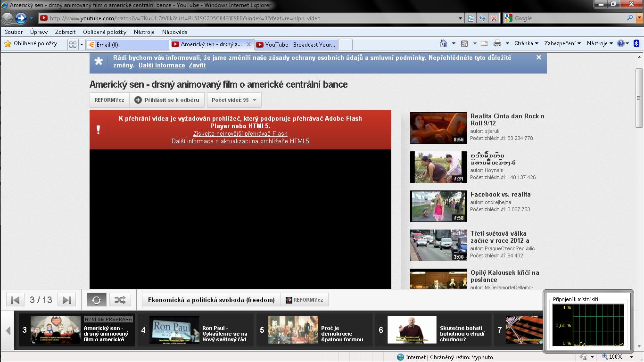Open the Nástroje command bar dropdown

coord(600,43)
